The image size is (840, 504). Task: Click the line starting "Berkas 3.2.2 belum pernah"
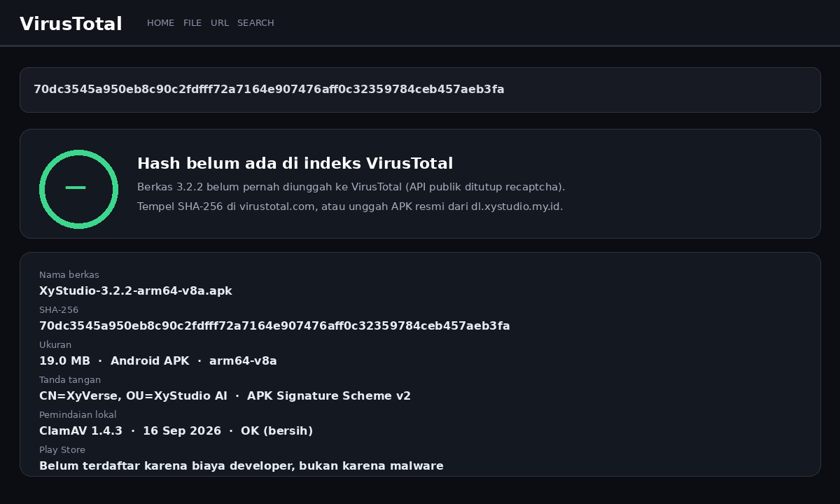[351, 188]
